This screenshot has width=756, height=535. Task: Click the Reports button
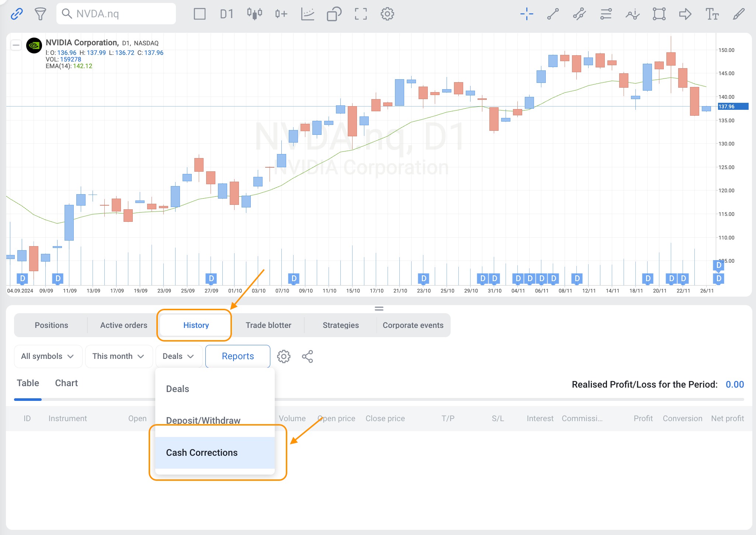tap(238, 356)
